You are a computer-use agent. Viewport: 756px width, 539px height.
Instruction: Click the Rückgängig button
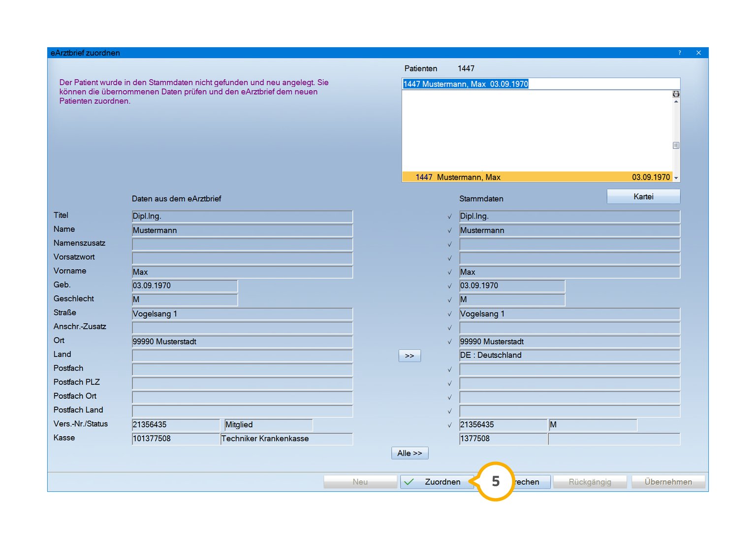[590, 482]
